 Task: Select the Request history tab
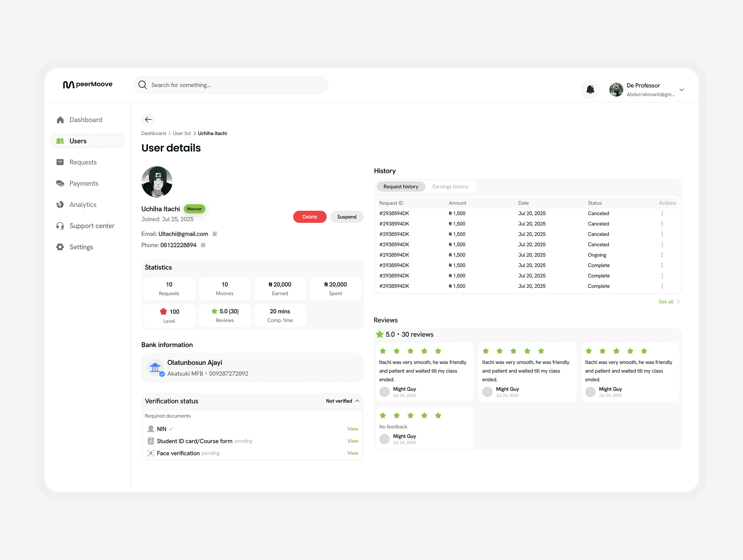point(401,186)
